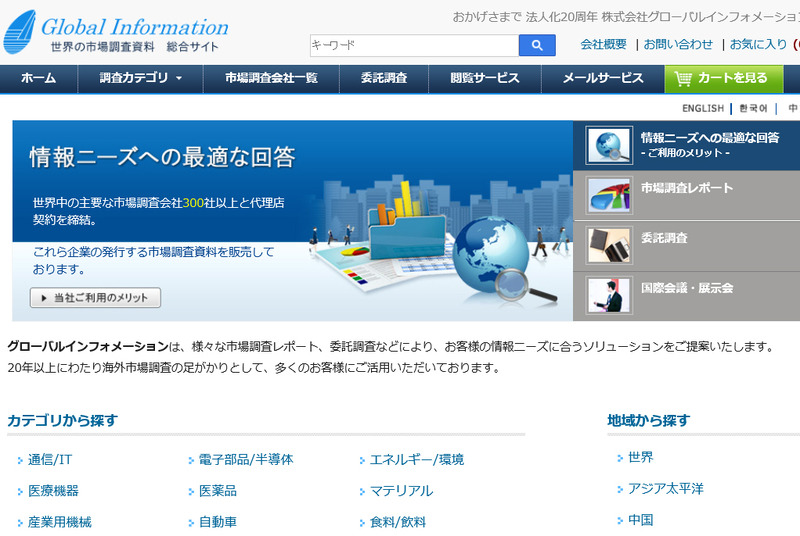Select 国際会議・展示会 banner tab text
This screenshot has height=536, width=800.
click(687, 288)
